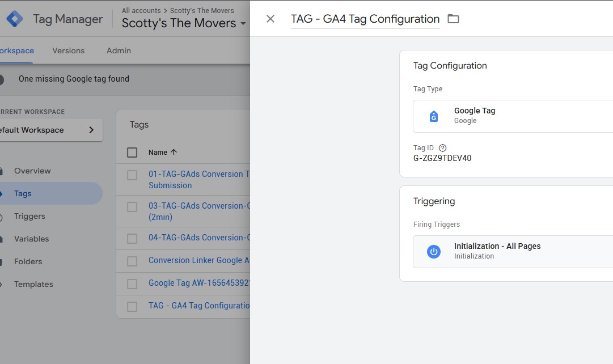Switch to the Versions tab
613x364 pixels.
[x=69, y=50]
